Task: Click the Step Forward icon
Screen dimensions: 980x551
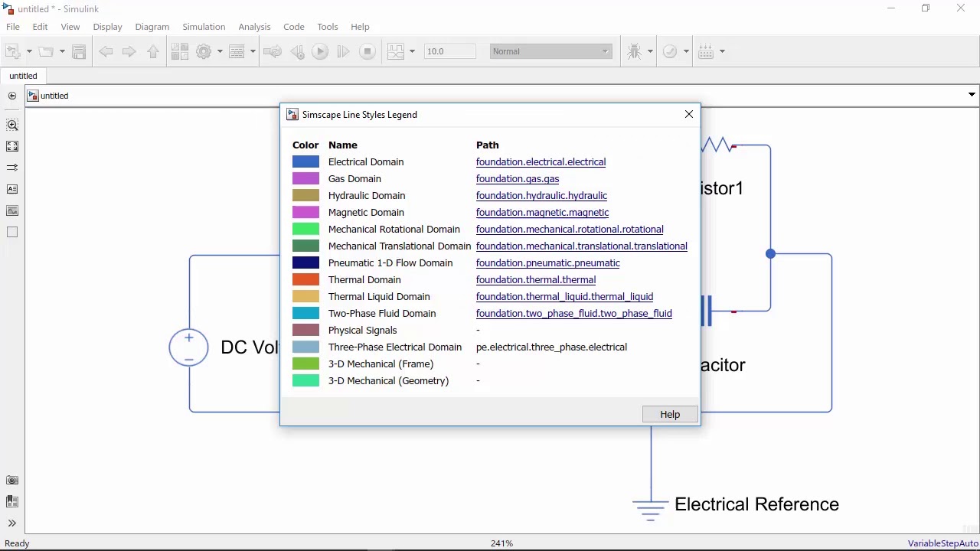Action: click(x=343, y=51)
